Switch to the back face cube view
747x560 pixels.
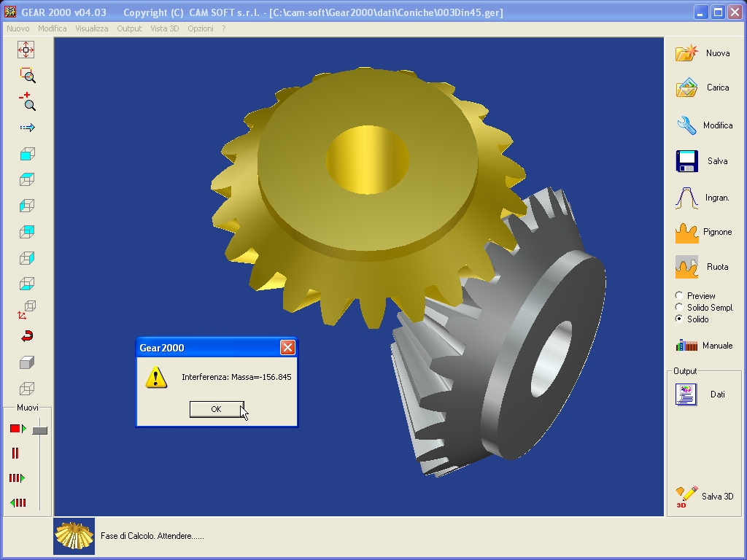pyautogui.click(x=27, y=232)
